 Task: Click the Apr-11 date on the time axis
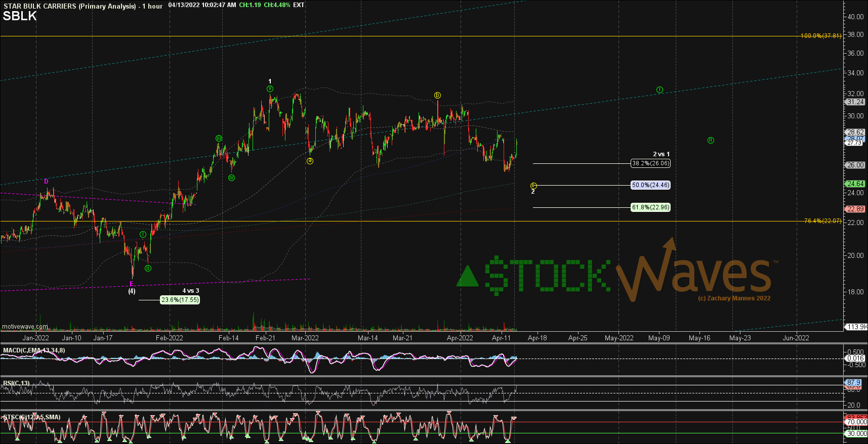(x=501, y=338)
